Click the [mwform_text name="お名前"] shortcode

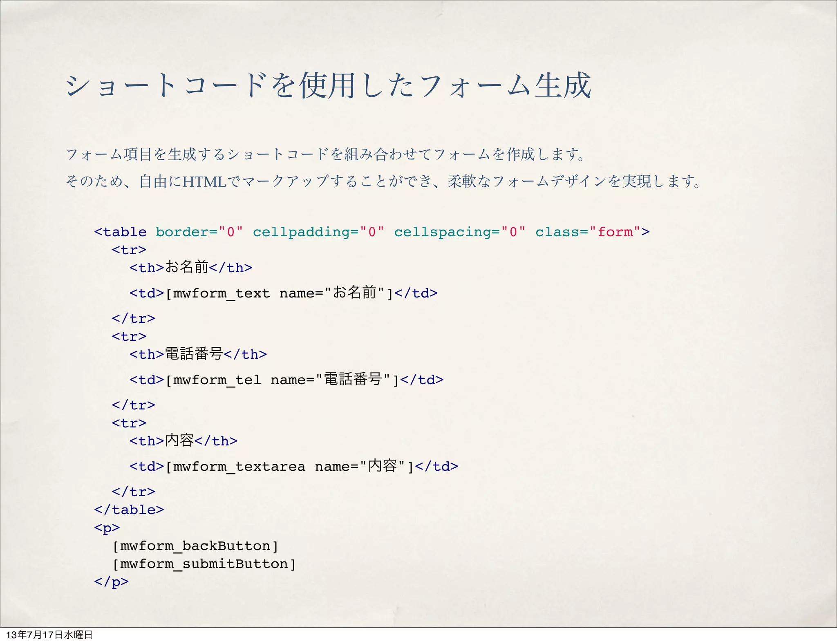pyautogui.click(x=279, y=293)
